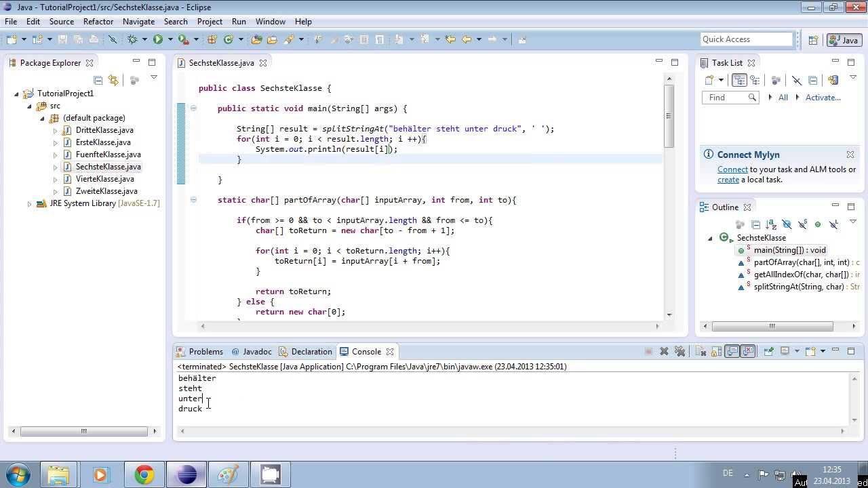Collapse All in Package Explorer
The image size is (868, 488).
(x=98, y=80)
